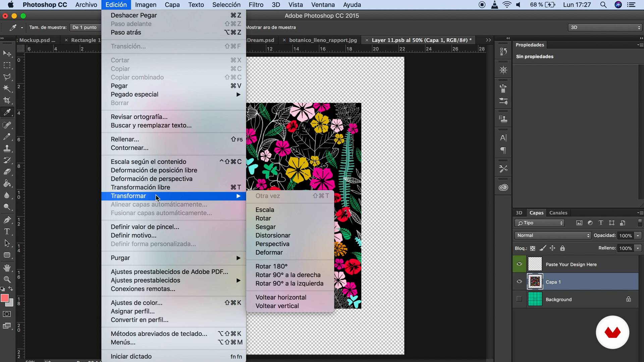
Task: Select the Hand tool
Action: (x=7, y=268)
